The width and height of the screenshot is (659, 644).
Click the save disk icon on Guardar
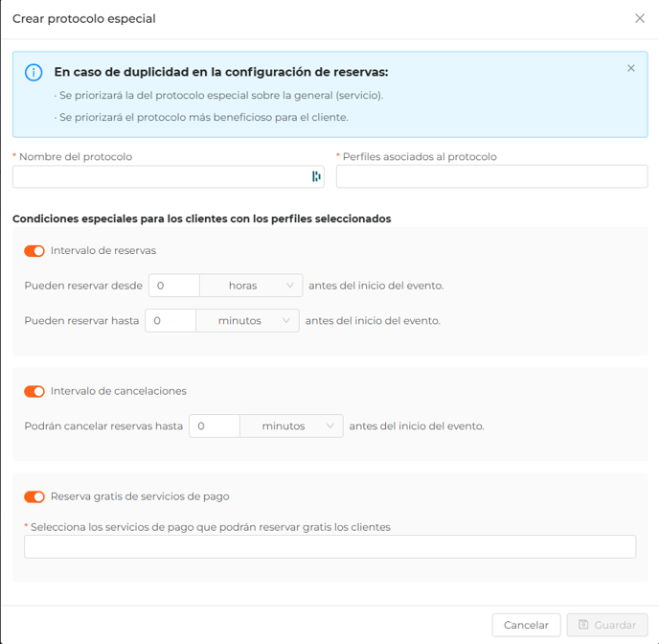click(583, 624)
